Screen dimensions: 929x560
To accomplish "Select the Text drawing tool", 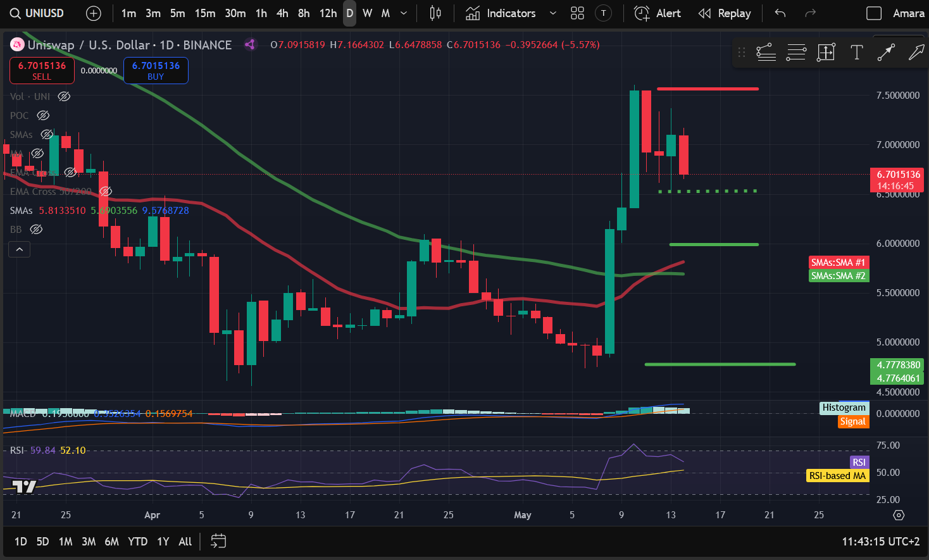I will tap(857, 53).
